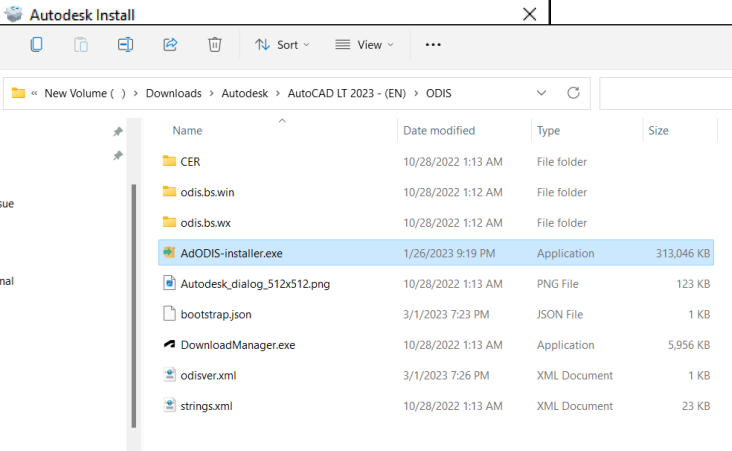Image resolution: width=732 pixels, height=451 pixels.
Task: Click 3/1/2023 7:26 PM date cell
Action: [446, 376]
